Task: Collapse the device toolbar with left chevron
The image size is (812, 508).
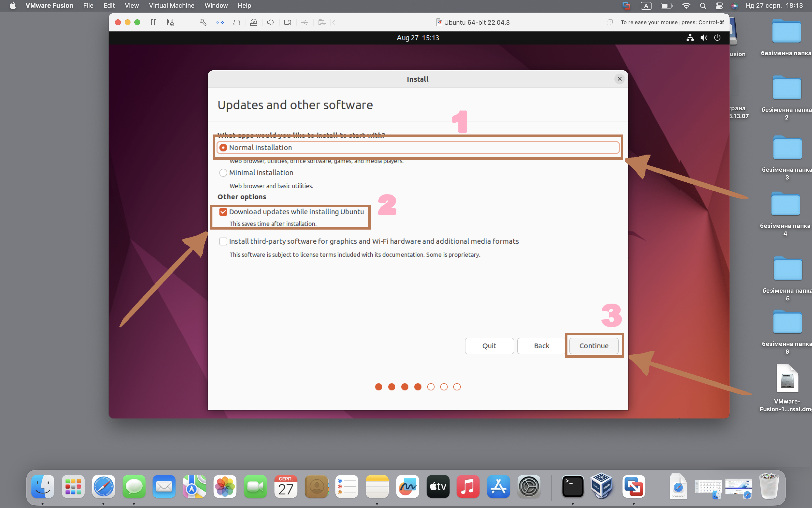Action: pos(334,22)
